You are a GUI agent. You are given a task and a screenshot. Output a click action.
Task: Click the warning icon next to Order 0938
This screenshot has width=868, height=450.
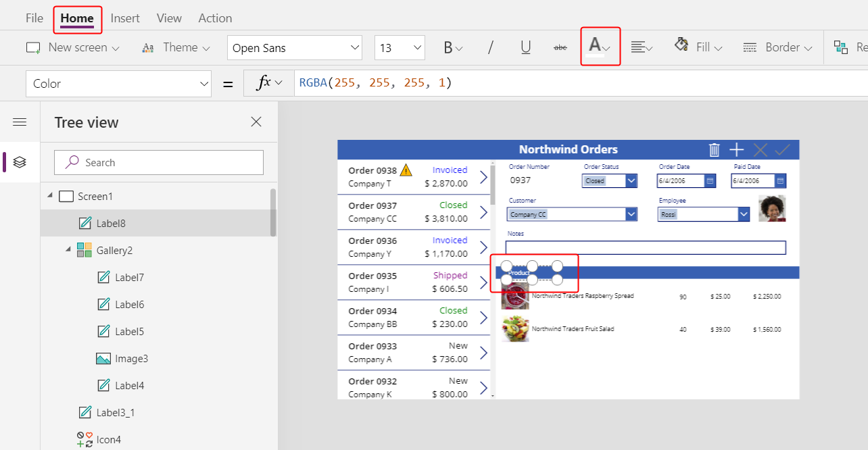(406, 170)
